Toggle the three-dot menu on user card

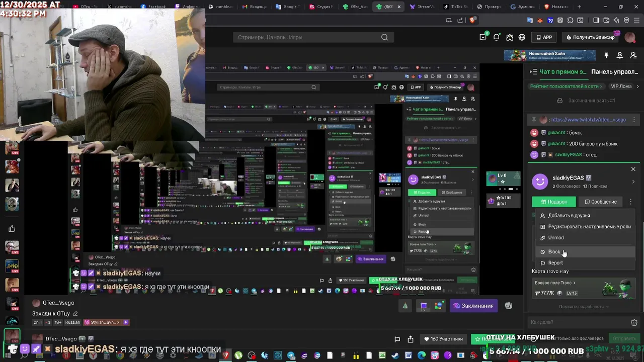click(x=630, y=202)
